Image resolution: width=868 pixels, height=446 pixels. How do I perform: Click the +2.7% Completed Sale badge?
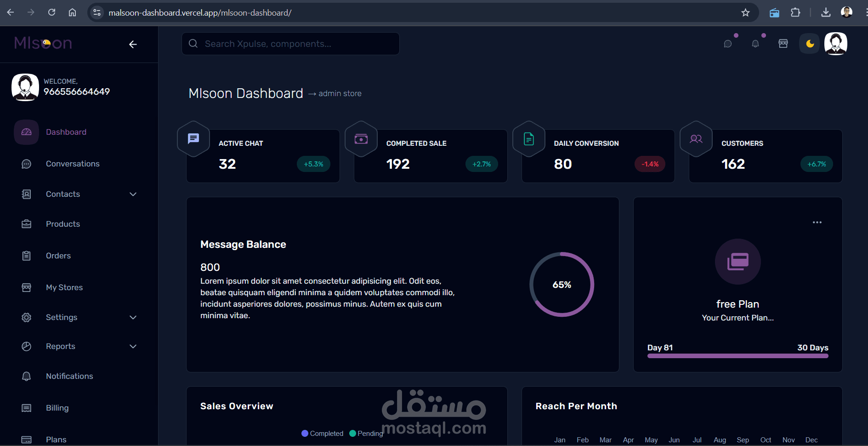482,164
